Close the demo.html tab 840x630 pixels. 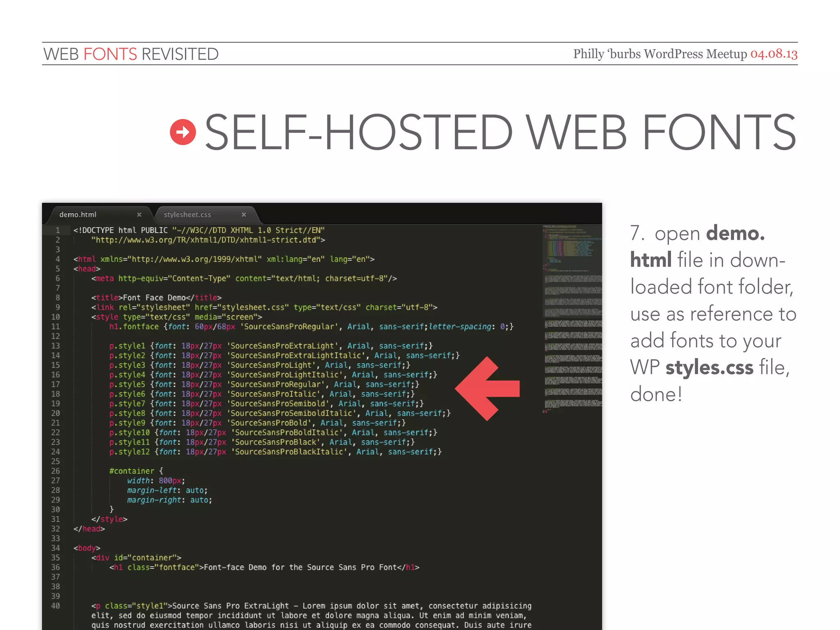(139, 215)
